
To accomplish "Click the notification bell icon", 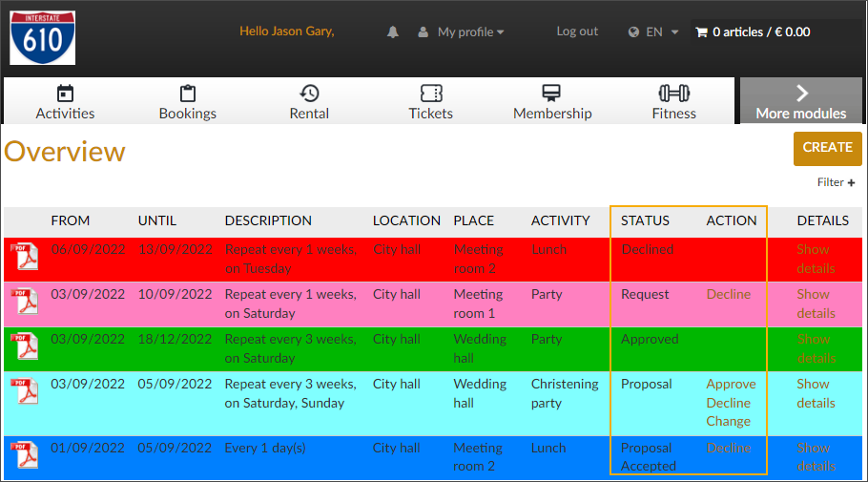I will [x=393, y=32].
